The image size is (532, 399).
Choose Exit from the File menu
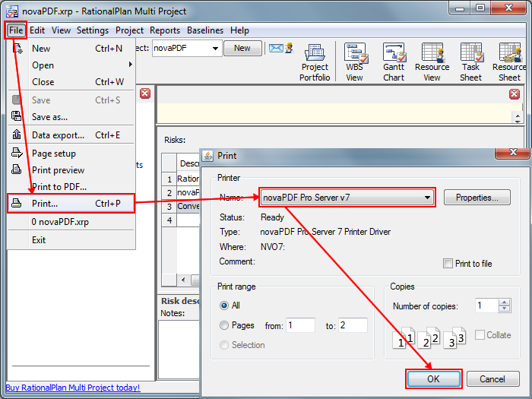[71, 240]
